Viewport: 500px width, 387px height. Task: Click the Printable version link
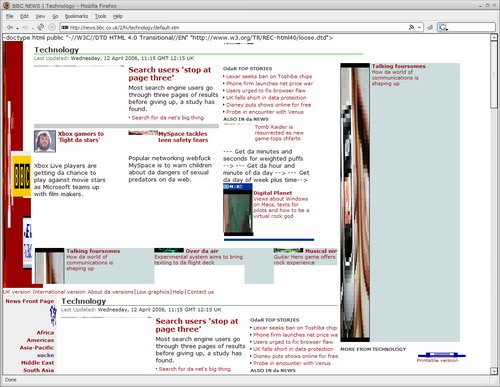(x=437, y=360)
